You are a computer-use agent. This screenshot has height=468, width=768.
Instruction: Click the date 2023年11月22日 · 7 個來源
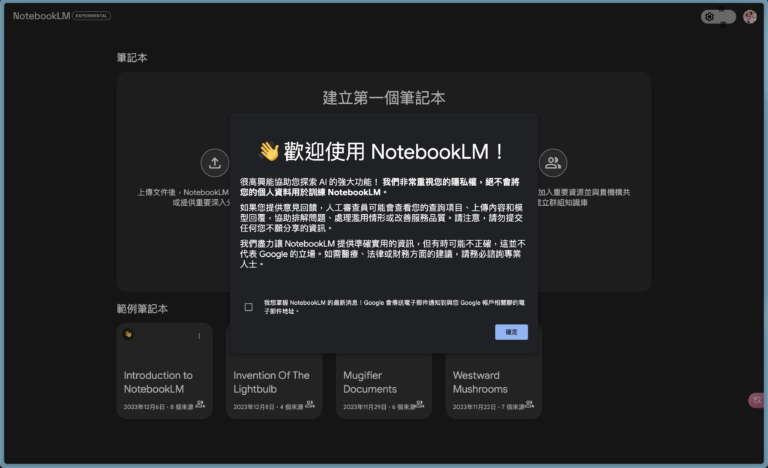[x=489, y=407]
